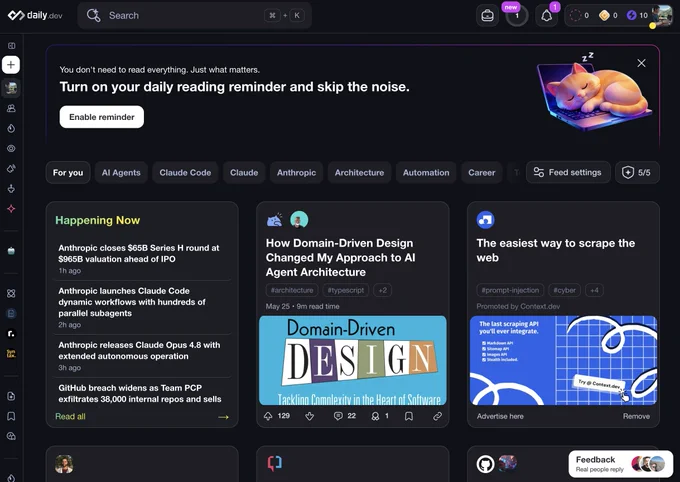
Task: Open the flame Explore icon in sidebar
Action: click(x=11, y=128)
